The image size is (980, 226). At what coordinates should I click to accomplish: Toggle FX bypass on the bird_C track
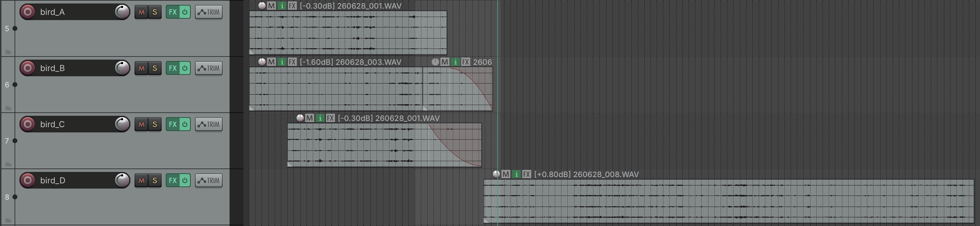pyautogui.click(x=184, y=124)
